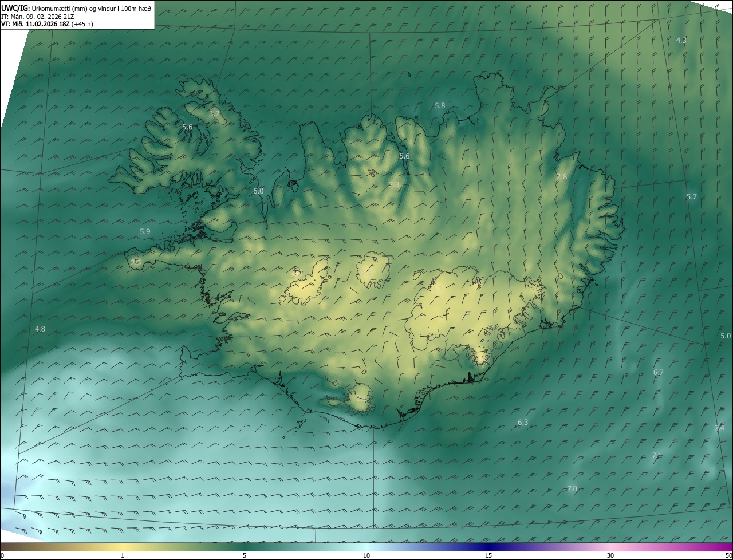Click the faint map value 1.3

pos(437,290)
